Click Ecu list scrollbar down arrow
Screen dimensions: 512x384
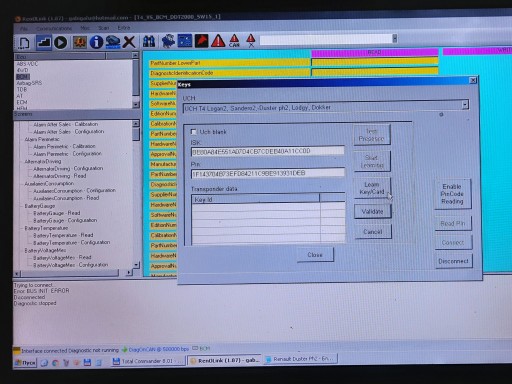coord(136,104)
